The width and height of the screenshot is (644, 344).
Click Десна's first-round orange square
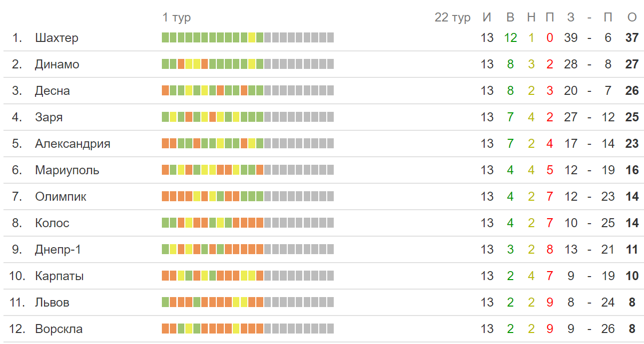click(165, 90)
